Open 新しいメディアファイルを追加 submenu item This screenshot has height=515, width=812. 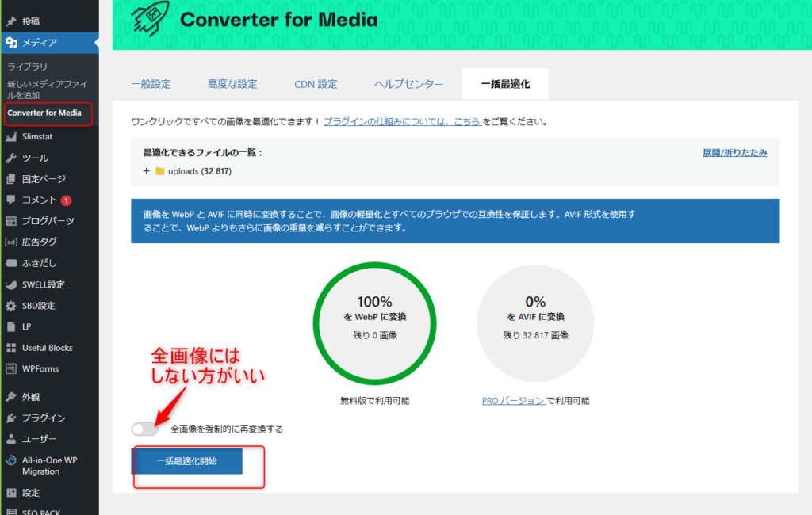click(x=47, y=90)
